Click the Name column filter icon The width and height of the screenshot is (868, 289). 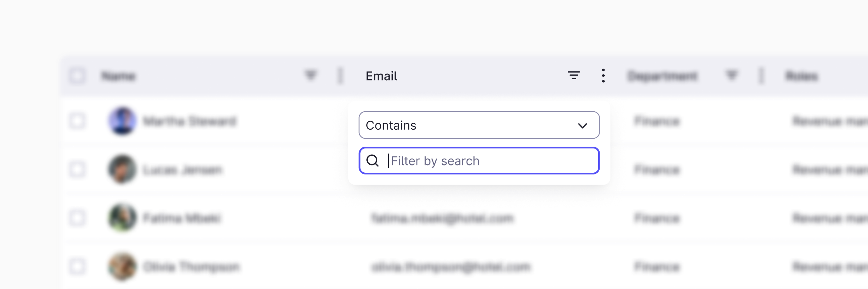pos(311,75)
